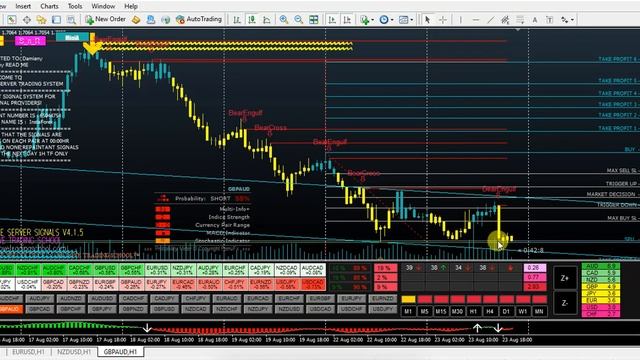
Task: Toggle Chart Shift from the right border
Action: [347, 20]
